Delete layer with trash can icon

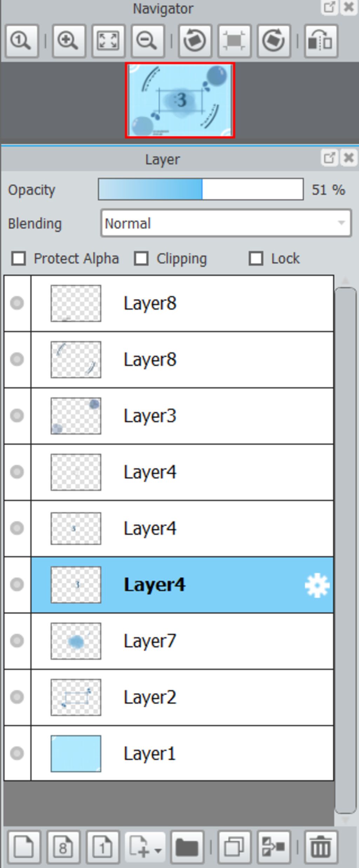click(321, 847)
